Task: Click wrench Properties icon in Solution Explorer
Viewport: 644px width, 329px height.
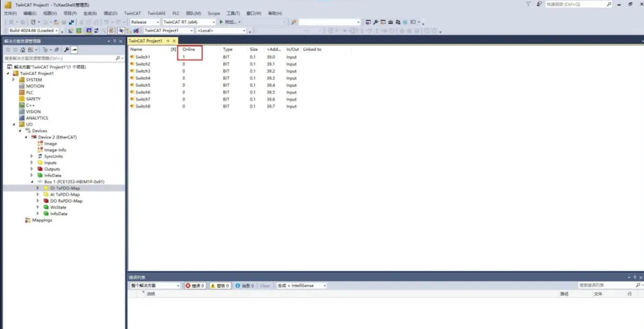Action: 67,50
